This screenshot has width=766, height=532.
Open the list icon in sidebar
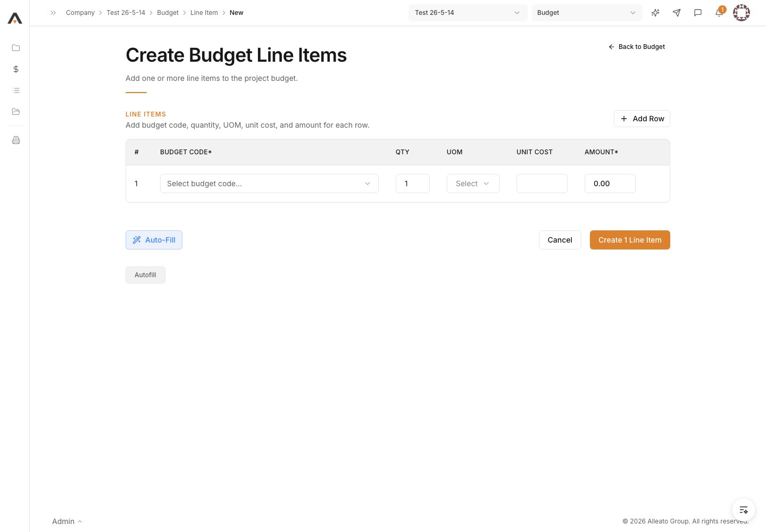coord(16,90)
